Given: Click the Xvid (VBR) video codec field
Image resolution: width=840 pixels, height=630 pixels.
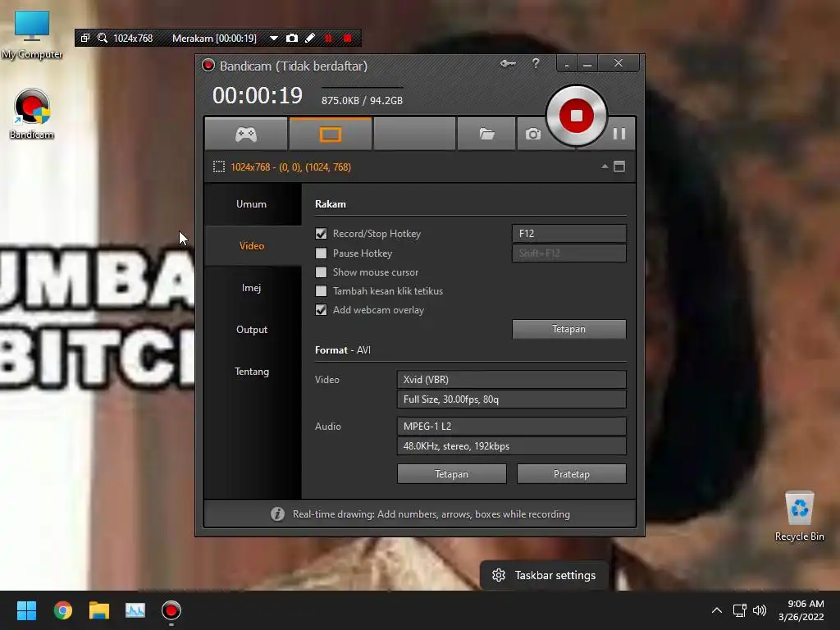Looking at the screenshot, I should [511, 379].
